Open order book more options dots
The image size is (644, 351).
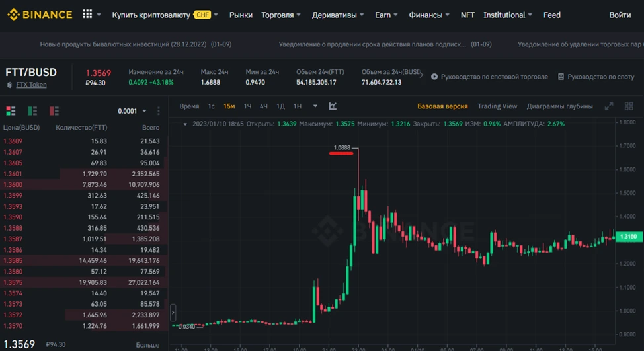pos(158,111)
